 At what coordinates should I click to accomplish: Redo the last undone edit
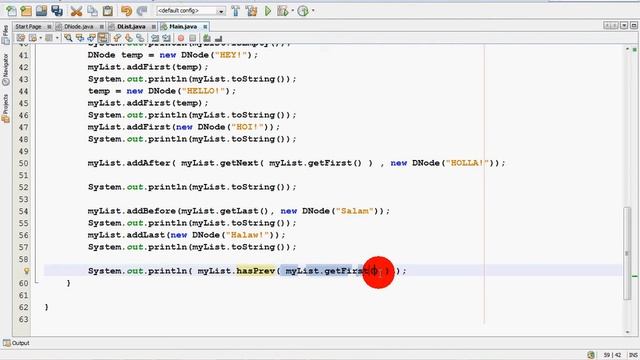(x=142, y=11)
